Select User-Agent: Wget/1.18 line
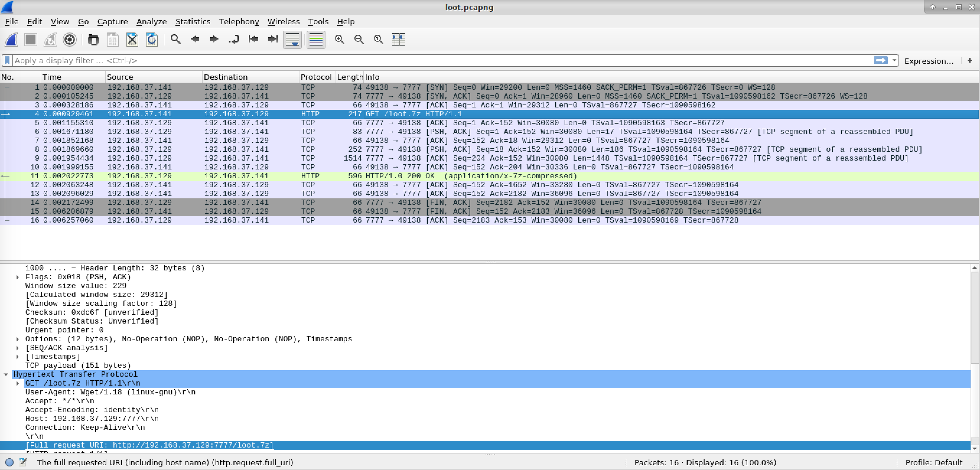 pyautogui.click(x=110, y=392)
